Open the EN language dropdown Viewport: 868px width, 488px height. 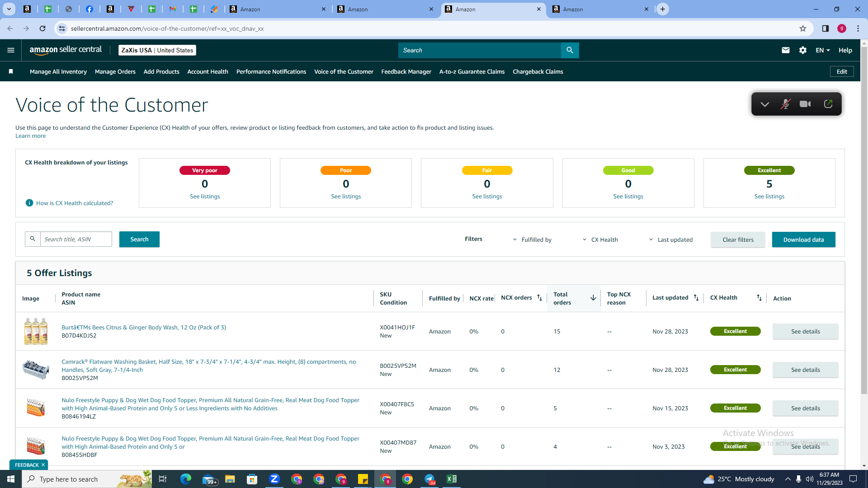[822, 50]
